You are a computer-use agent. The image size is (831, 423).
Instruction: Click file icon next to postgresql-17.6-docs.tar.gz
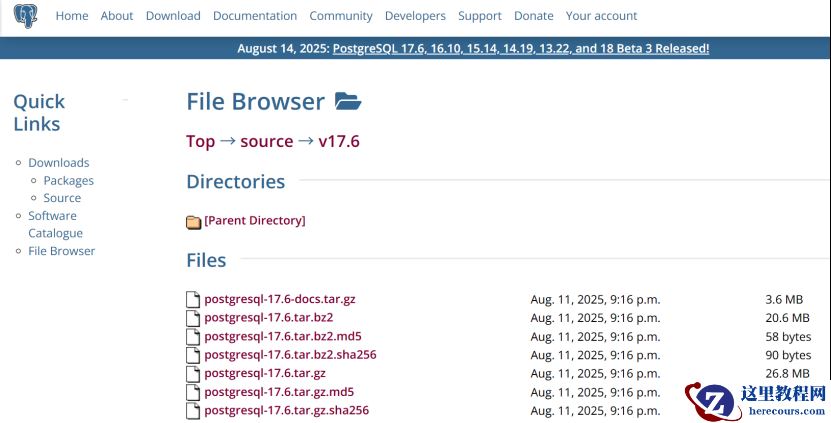tap(194, 299)
